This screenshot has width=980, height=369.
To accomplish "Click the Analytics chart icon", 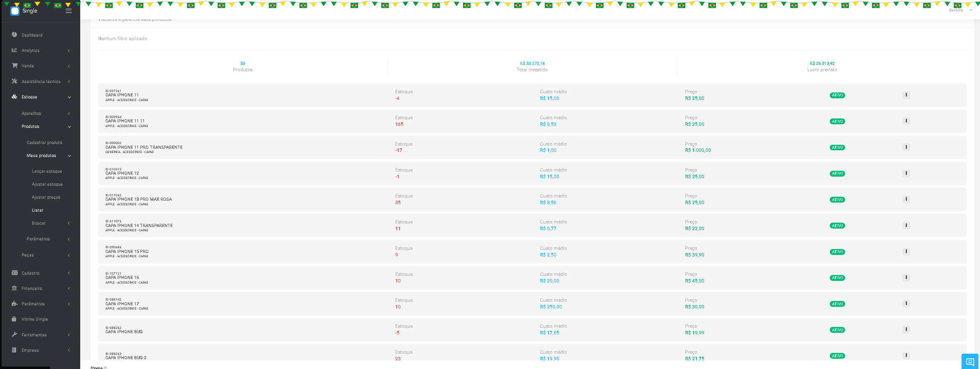I will coord(15,50).
